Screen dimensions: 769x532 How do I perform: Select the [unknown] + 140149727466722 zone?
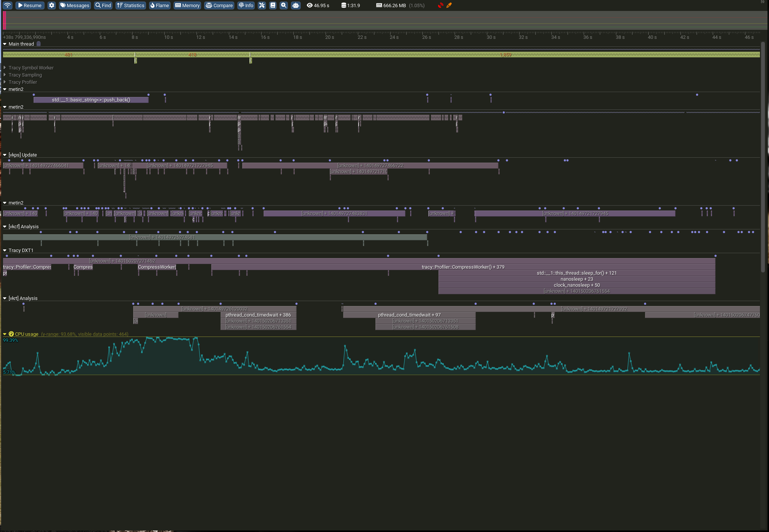[x=370, y=166]
